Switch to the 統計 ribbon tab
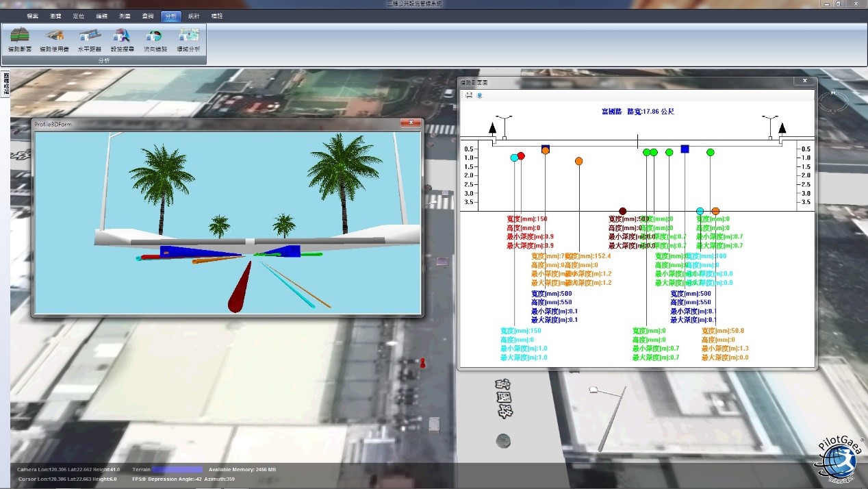Screen dimensions: 868x489 pyautogui.click(x=194, y=16)
